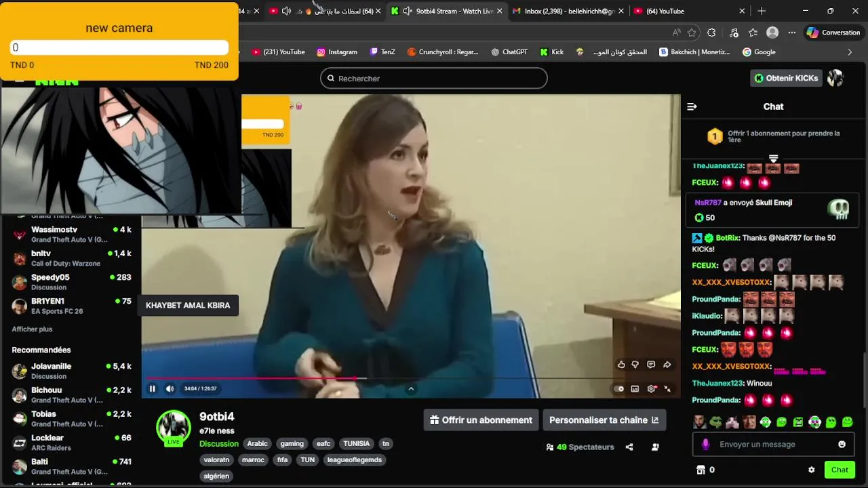This screenshot has height=488, width=868.
Task: Pause the embedded video playback
Action: [x=152, y=388]
